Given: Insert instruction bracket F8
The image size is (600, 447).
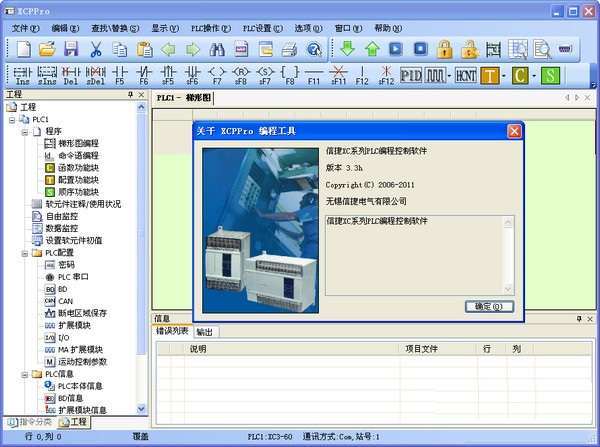Looking at the screenshot, I should click(x=290, y=75).
